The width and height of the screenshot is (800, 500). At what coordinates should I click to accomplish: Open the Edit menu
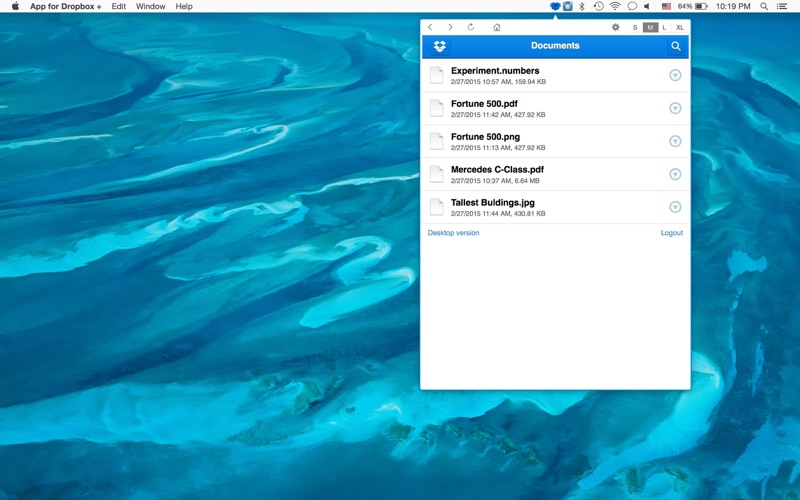coord(119,7)
